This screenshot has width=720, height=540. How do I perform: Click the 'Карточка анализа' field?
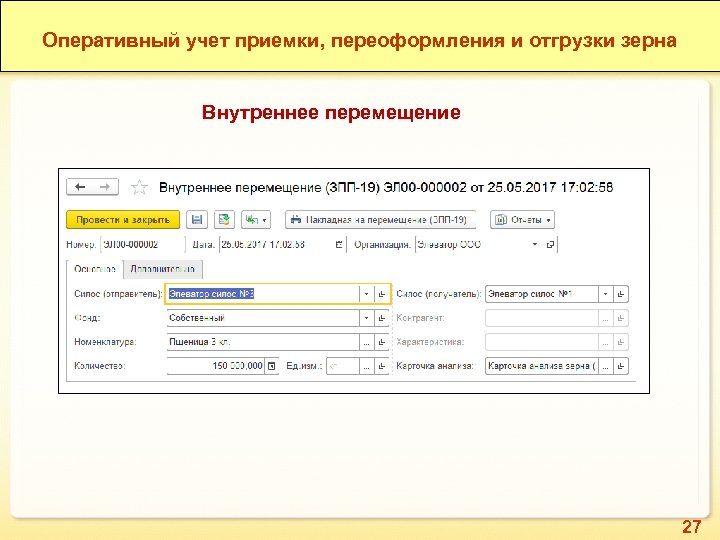tap(542, 366)
